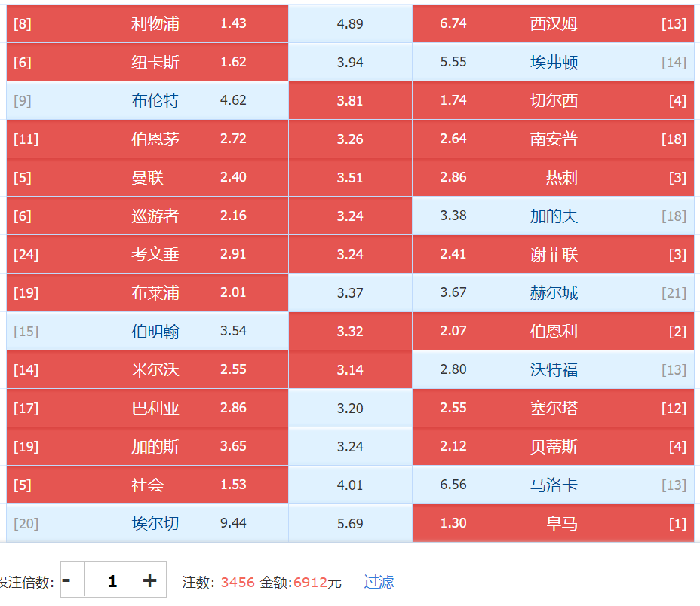Toggle 巡游者 home win at 2.16
This screenshot has height=606, width=700.
pyautogui.click(x=147, y=216)
